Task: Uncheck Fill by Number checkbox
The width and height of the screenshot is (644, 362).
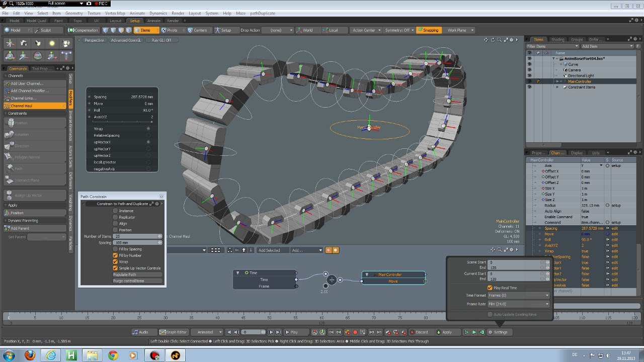Action: tap(115, 255)
